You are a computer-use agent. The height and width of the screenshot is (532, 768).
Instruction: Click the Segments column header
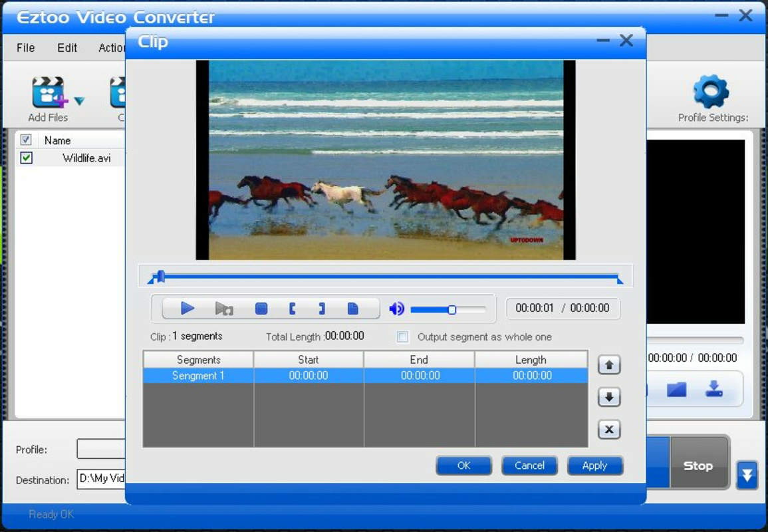point(198,360)
